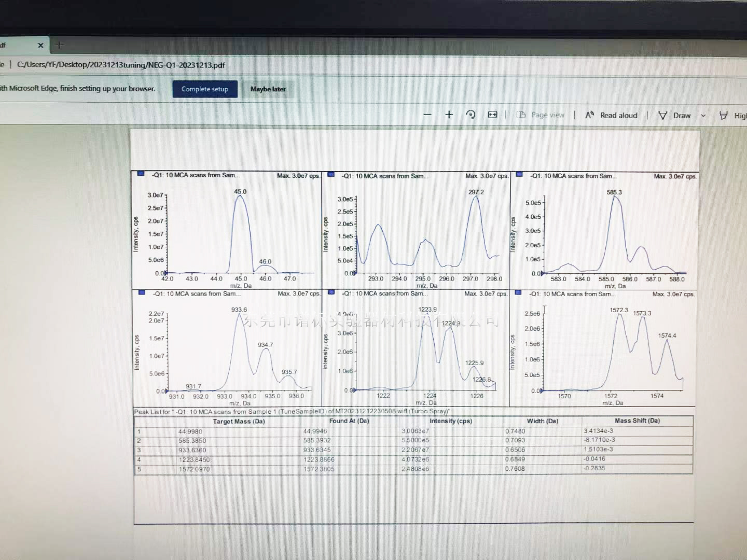Click the Page view toolbar item
The image size is (747, 560).
tap(541, 115)
